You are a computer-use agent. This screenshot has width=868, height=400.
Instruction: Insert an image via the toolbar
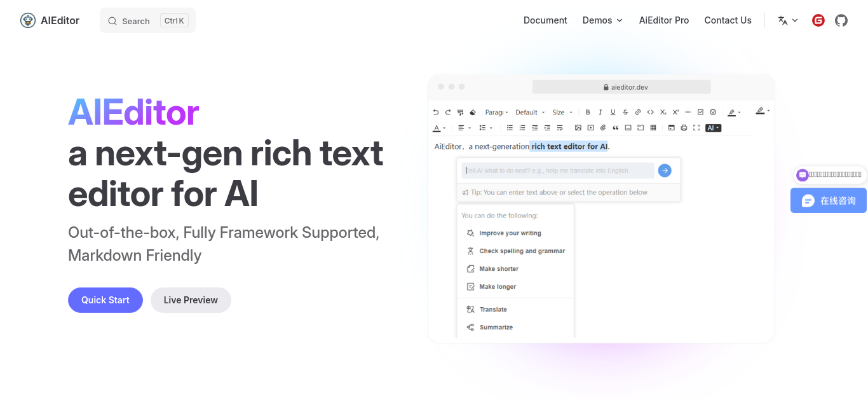click(x=578, y=128)
